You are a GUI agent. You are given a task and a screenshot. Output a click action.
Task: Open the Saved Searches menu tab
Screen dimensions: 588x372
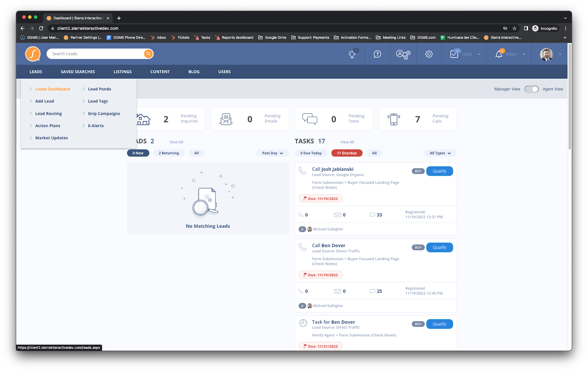point(78,72)
